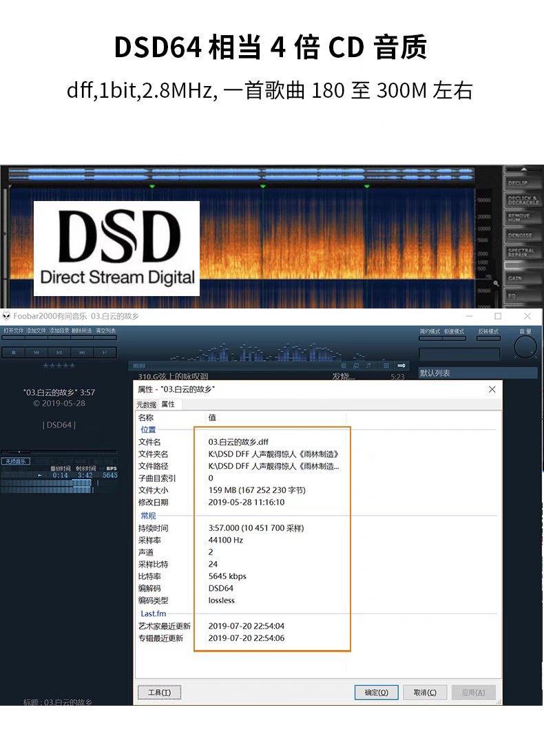Click the music note icon in playlist bar
The image size is (544, 756).
(x=369, y=366)
